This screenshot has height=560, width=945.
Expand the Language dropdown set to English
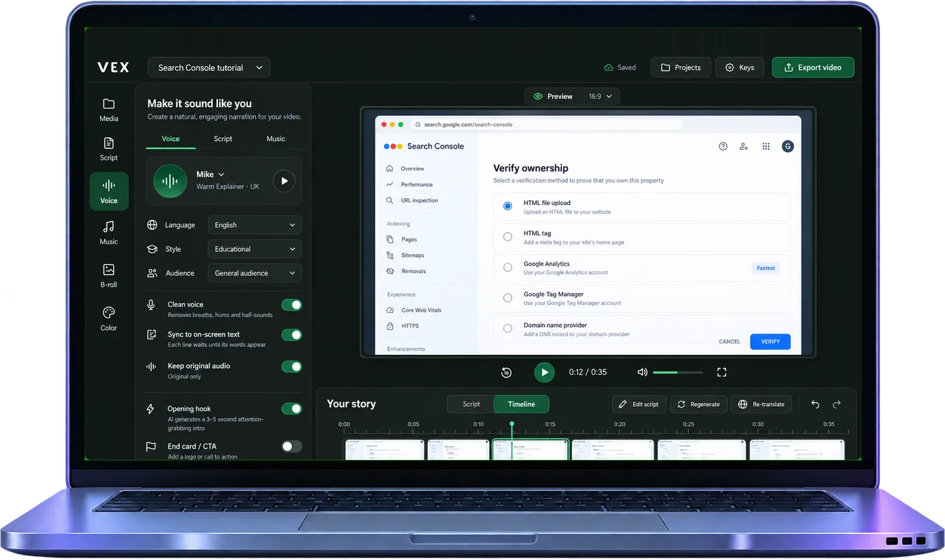coord(255,225)
